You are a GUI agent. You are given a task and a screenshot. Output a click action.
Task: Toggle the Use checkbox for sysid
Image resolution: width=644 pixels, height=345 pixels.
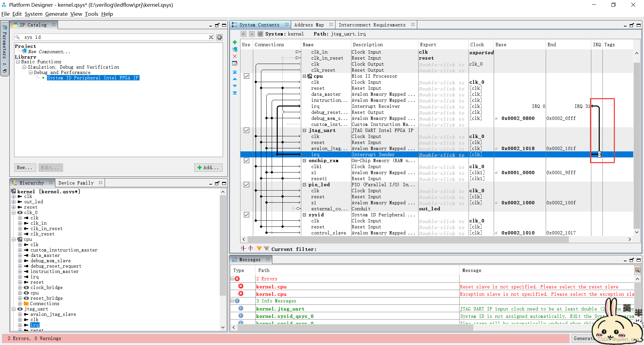click(x=247, y=215)
